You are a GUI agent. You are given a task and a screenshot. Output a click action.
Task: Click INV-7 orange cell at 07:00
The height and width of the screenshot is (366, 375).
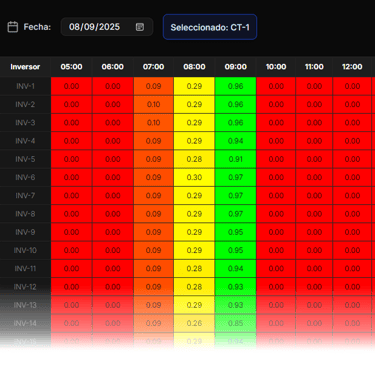(153, 196)
